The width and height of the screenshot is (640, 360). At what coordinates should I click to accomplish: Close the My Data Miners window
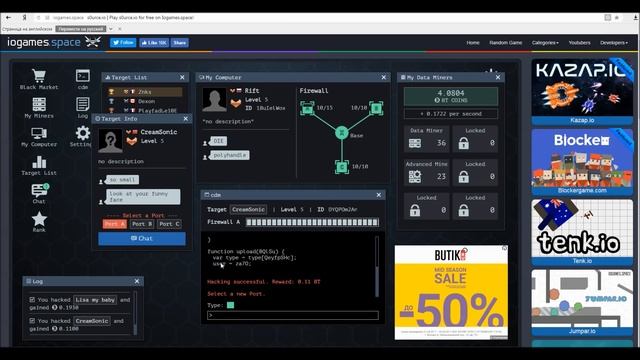pyautogui.click(x=498, y=77)
